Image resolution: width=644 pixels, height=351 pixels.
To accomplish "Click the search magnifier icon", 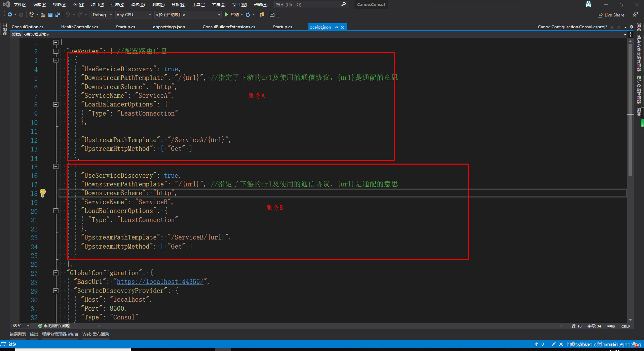I will tap(343, 4).
